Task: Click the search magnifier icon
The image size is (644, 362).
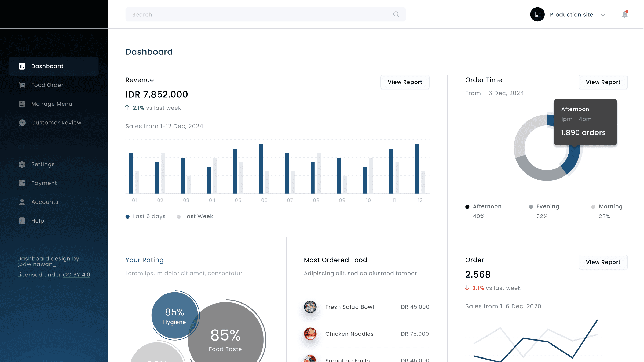Action: [x=396, y=14]
